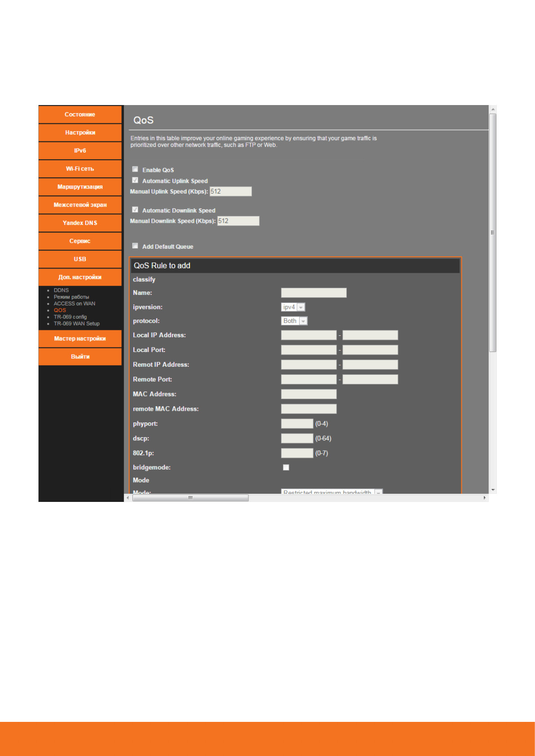Open the DDNS submenu link

point(61,290)
